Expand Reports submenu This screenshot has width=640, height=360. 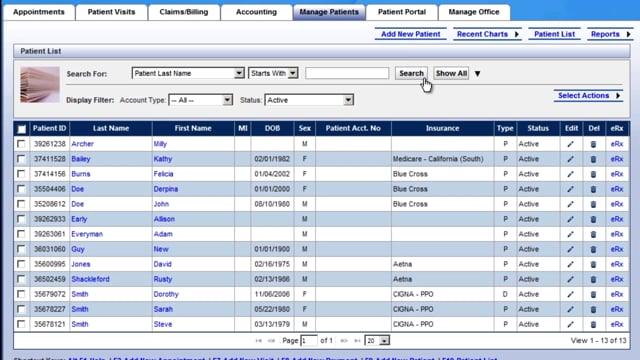pyautogui.click(x=629, y=34)
